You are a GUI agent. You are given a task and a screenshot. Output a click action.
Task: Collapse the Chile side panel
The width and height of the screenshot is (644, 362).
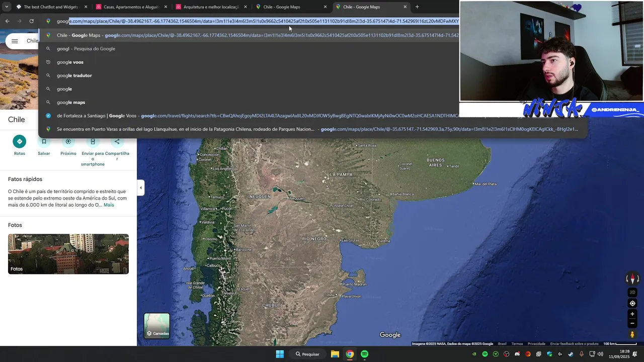[x=141, y=188]
